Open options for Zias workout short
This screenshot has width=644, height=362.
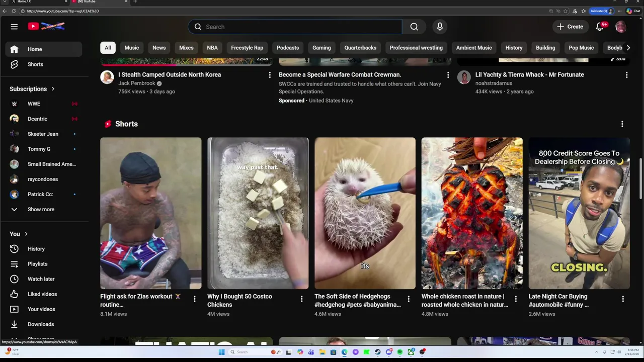(x=195, y=299)
